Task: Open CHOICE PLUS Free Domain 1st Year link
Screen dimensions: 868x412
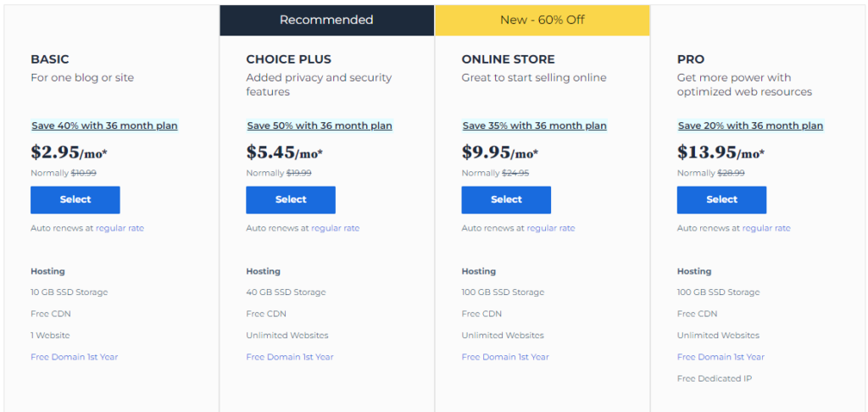Action: click(290, 357)
